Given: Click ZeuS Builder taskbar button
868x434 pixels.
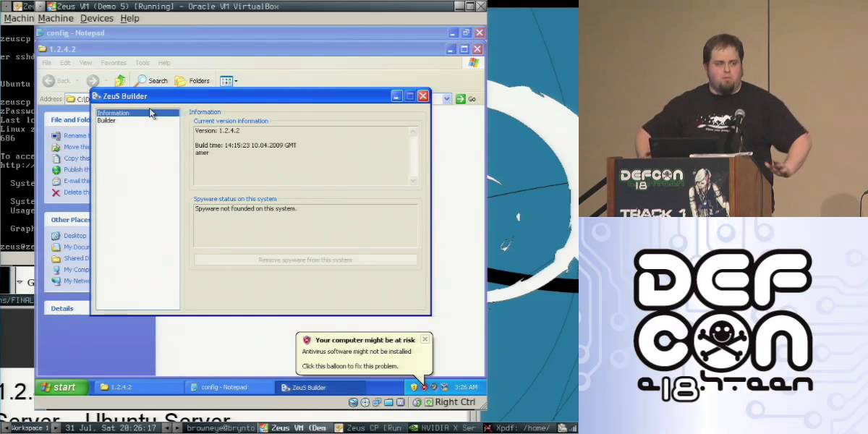Looking at the screenshot, I should (x=320, y=387).
